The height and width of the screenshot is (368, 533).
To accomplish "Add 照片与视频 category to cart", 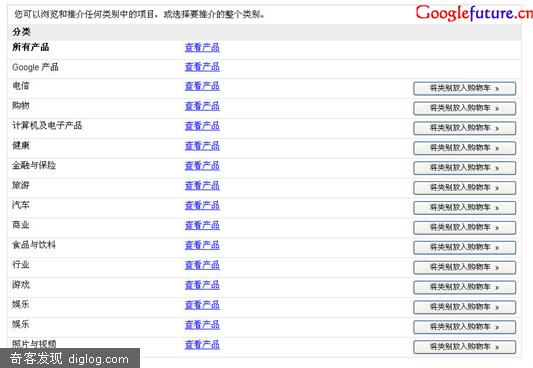I will tap(464, 347).
